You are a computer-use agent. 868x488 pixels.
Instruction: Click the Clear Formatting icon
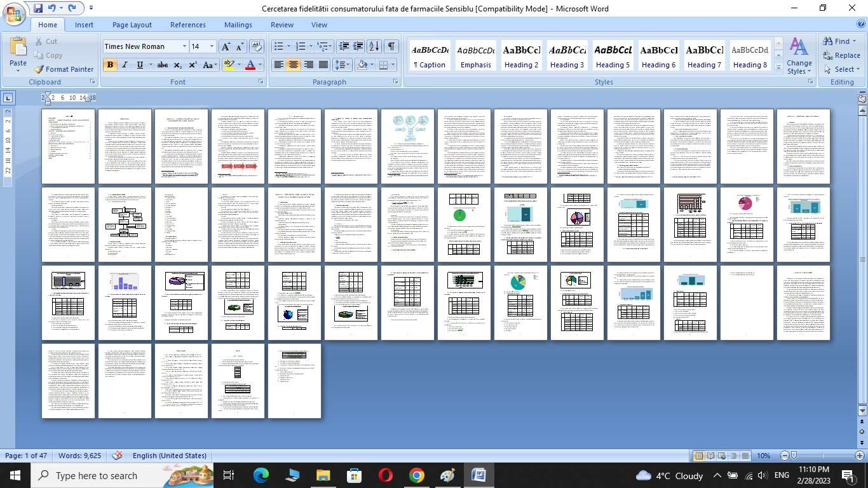pos(257,46)
